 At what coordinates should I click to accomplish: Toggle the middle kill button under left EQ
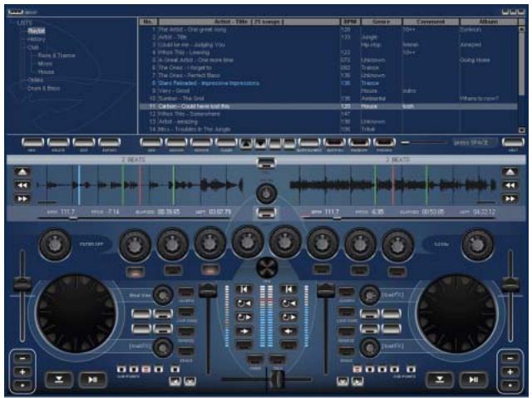pos(173,270)
